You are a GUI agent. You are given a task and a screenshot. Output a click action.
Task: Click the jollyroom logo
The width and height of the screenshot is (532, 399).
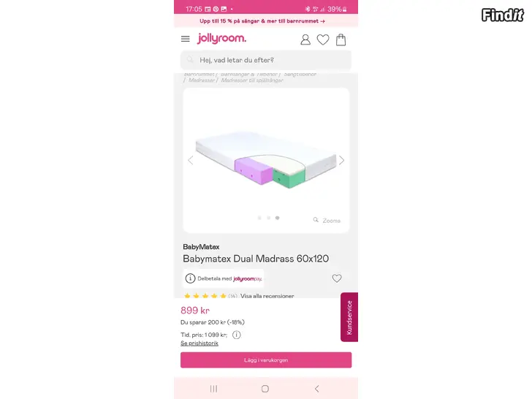point(222,38)
